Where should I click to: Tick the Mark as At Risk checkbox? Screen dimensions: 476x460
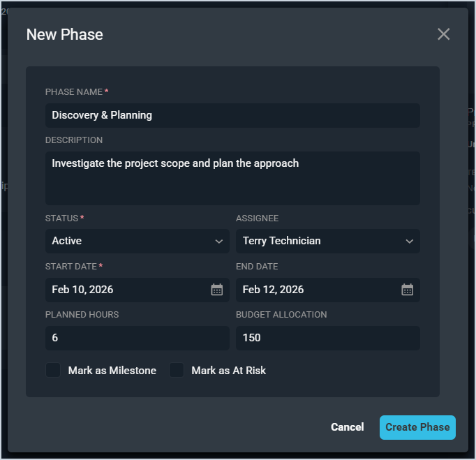[x=177, y=370]
